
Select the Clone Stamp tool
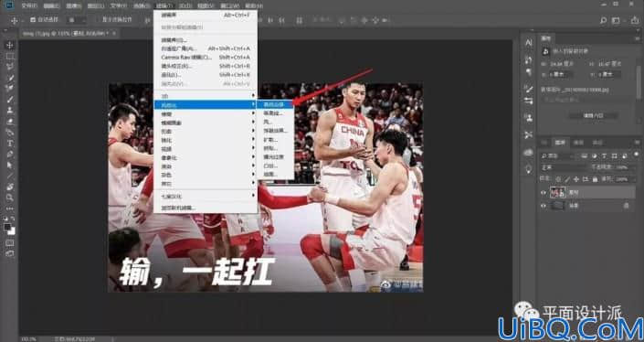click(10, 110)
